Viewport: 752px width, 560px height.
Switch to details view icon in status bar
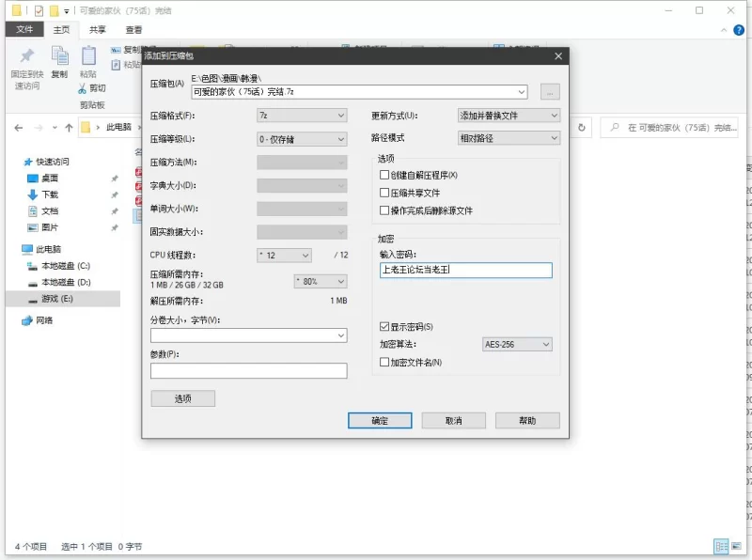[721, 547]
